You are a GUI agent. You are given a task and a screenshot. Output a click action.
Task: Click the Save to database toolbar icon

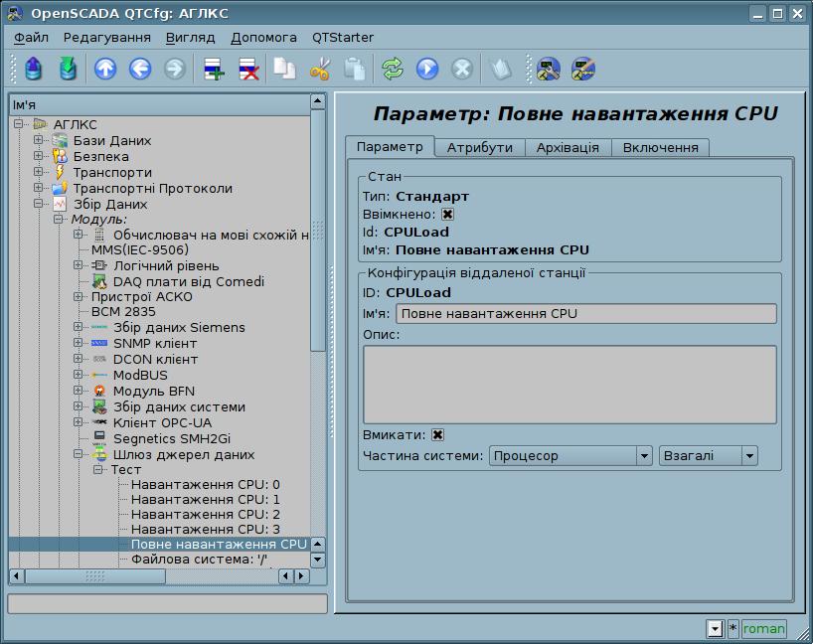click(x=68, y=69)
